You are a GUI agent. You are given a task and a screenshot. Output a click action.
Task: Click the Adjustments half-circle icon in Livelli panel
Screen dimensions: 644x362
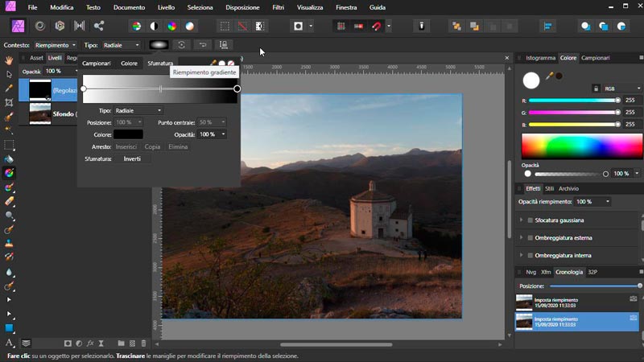(79, 343)
